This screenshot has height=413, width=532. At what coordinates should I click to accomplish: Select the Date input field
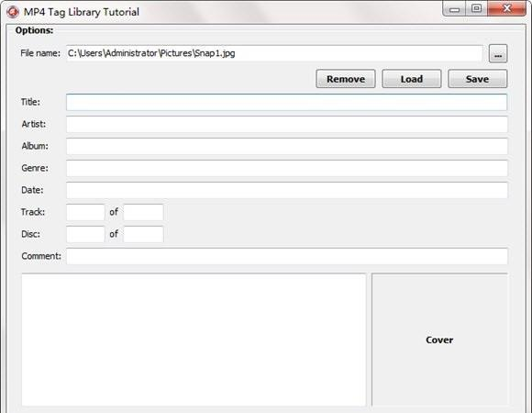287,190
